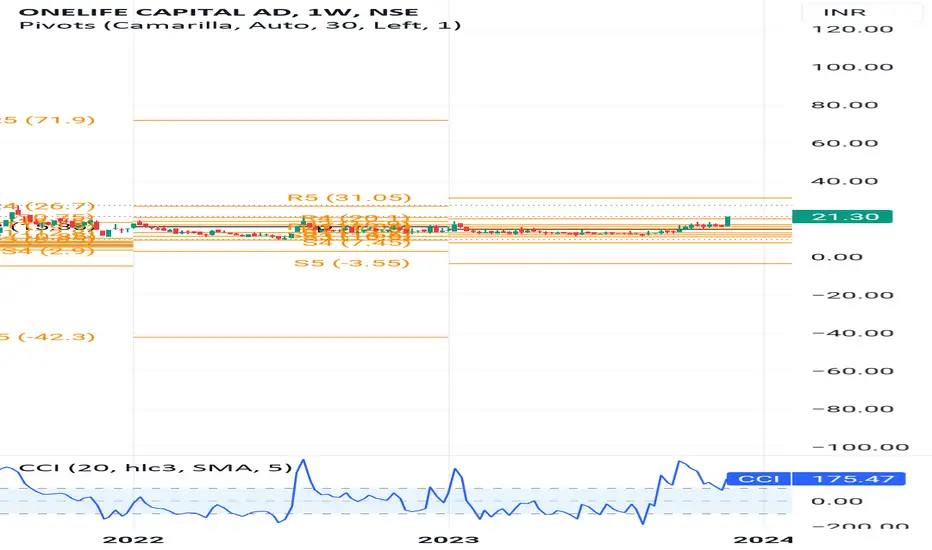Click the 21.30 current price label

(842, 216)
